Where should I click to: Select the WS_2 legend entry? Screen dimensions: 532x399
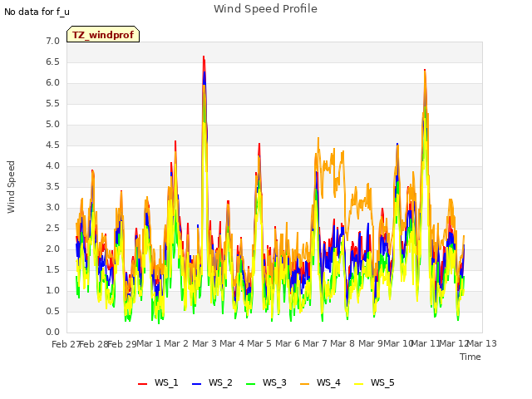click(x=212, y=382)
